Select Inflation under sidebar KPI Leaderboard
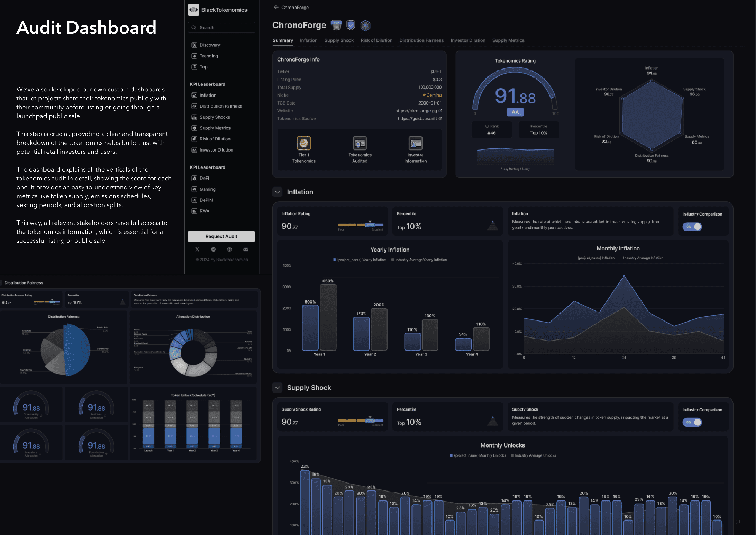The width and height of the screenshot is (756, 535). click(x=204, y=95)
